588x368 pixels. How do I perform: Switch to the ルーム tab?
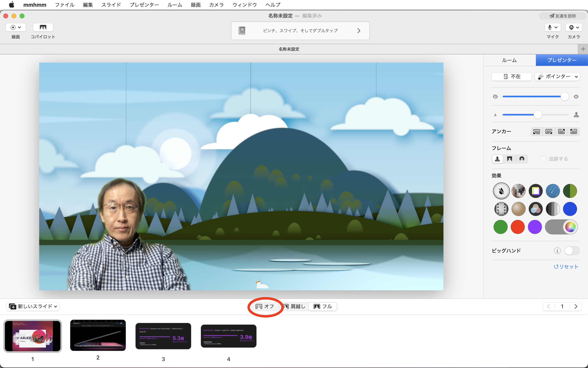pyautogui.click(x=509, y=60)
